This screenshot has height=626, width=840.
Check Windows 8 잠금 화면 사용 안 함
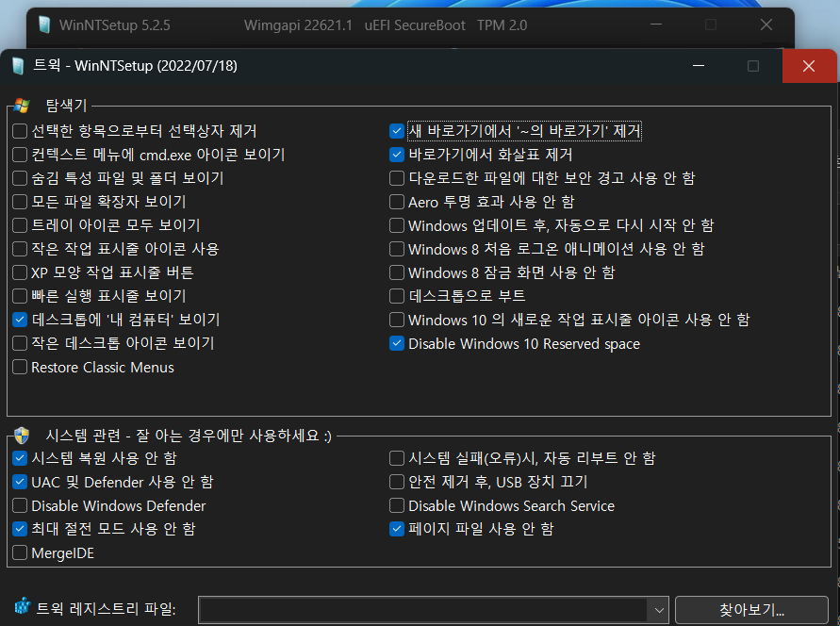point(397,272)
